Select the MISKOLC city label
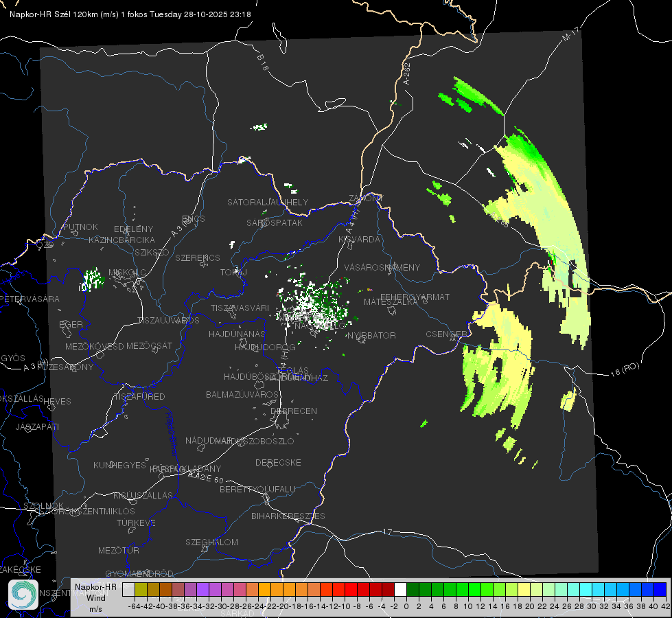 (127, 273)
